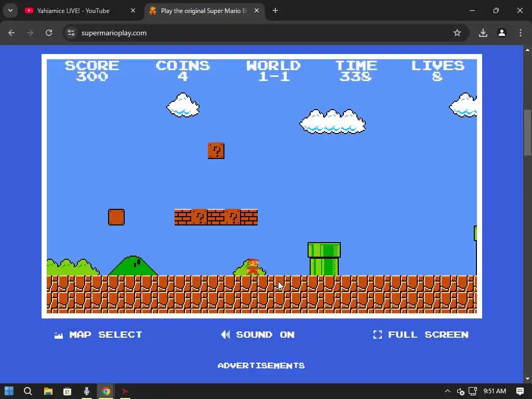Click the SCORE 300 counter
The image size is (532, 399).
92,71
